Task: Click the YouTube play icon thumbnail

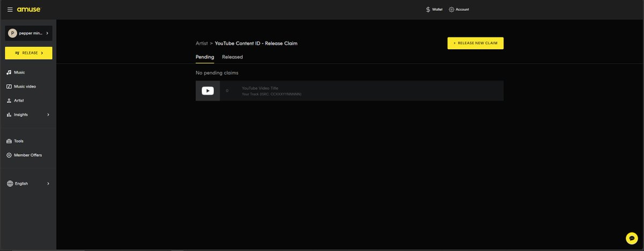Action: [x=208, y=91]
